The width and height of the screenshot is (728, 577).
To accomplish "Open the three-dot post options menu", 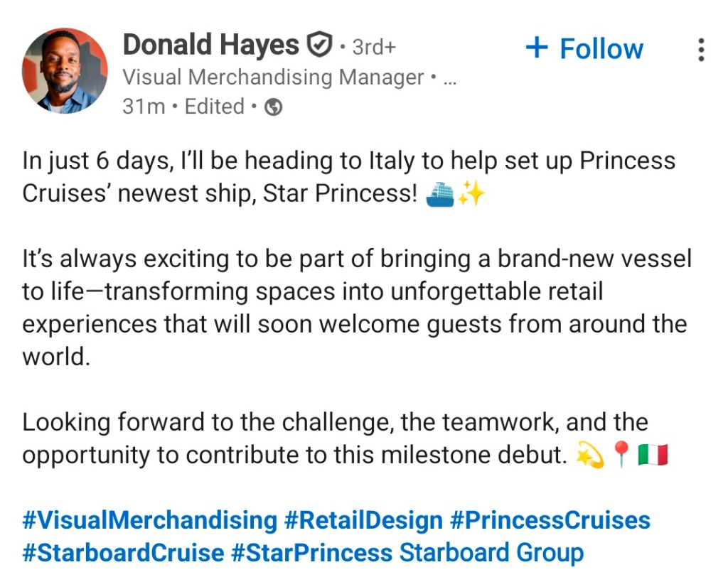I will coord(701,50).
